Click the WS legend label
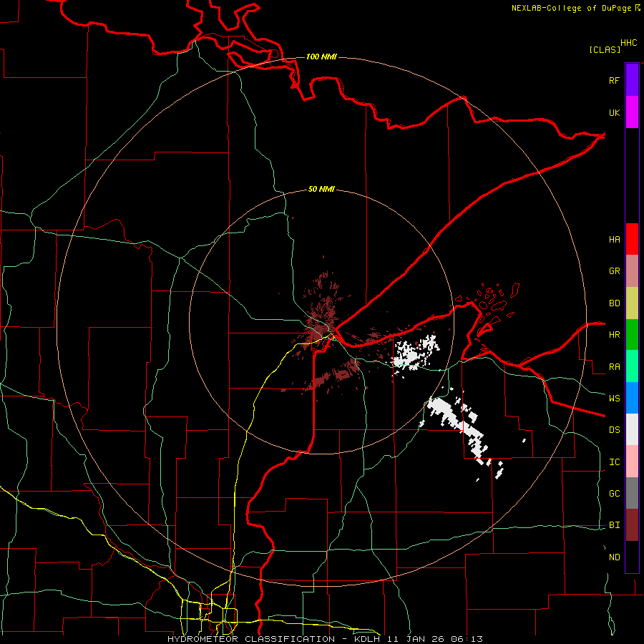 tap(614, 399)
